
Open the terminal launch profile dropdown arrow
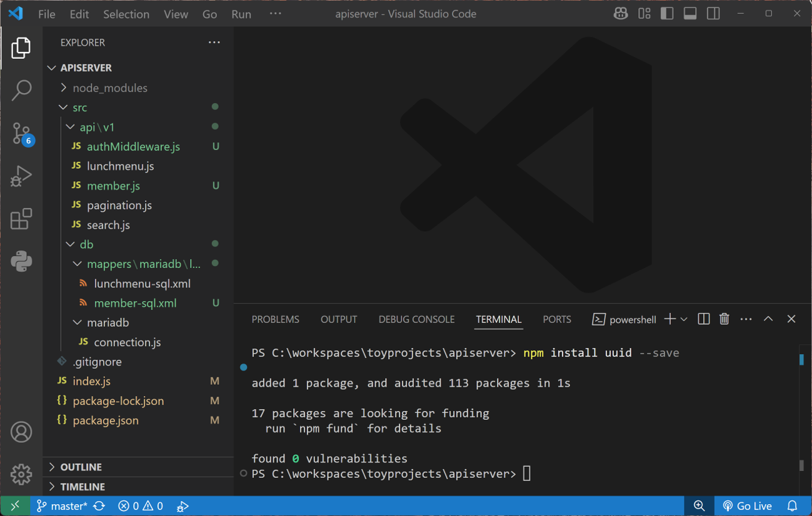tap(684, 319)
